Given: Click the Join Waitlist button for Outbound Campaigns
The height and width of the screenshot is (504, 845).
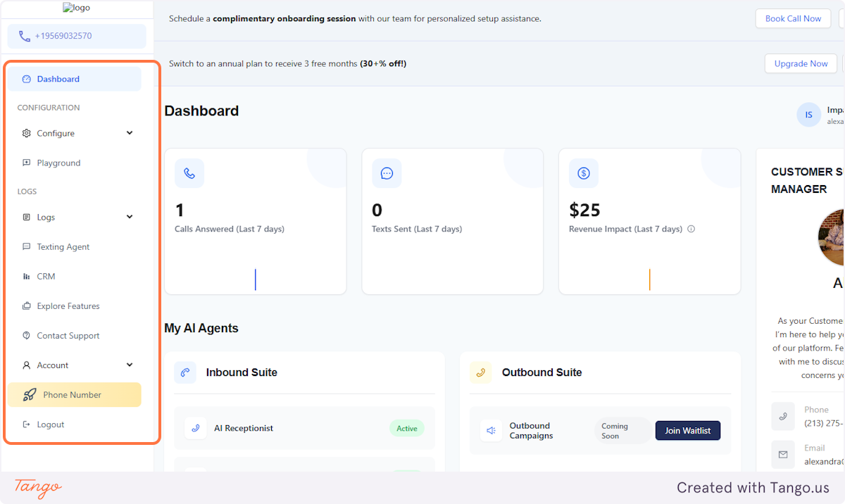Looking at the screenshot, I should coord(687,430).
